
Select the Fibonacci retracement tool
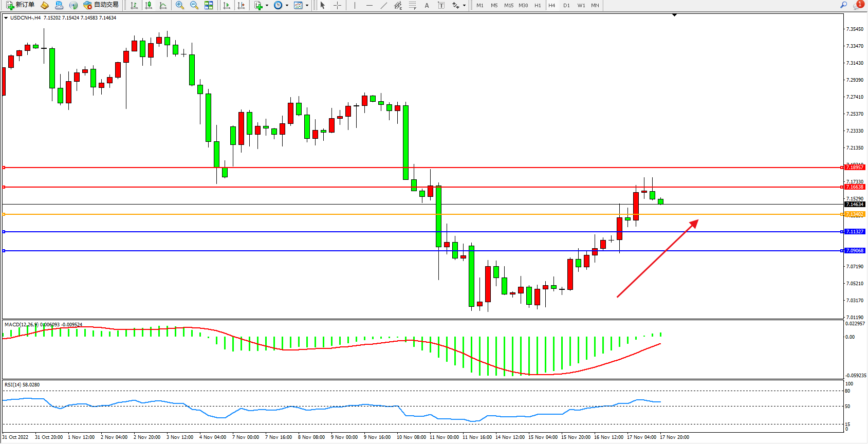point(413,5)
